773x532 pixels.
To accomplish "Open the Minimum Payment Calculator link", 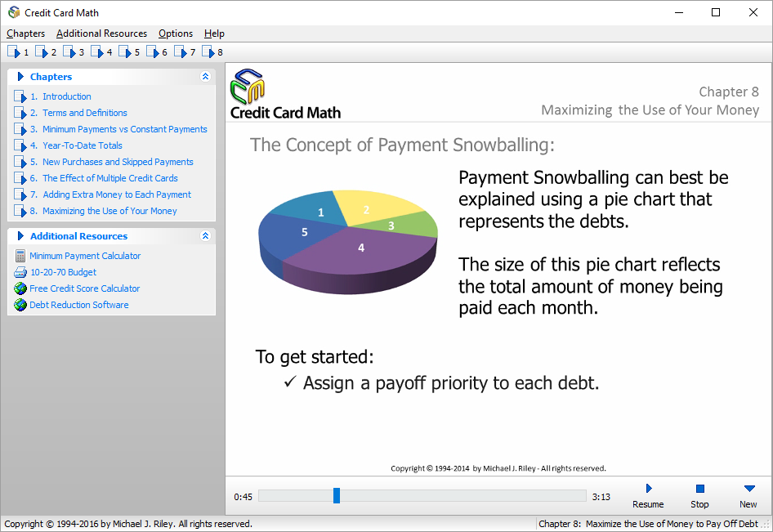I will (85, 256).
